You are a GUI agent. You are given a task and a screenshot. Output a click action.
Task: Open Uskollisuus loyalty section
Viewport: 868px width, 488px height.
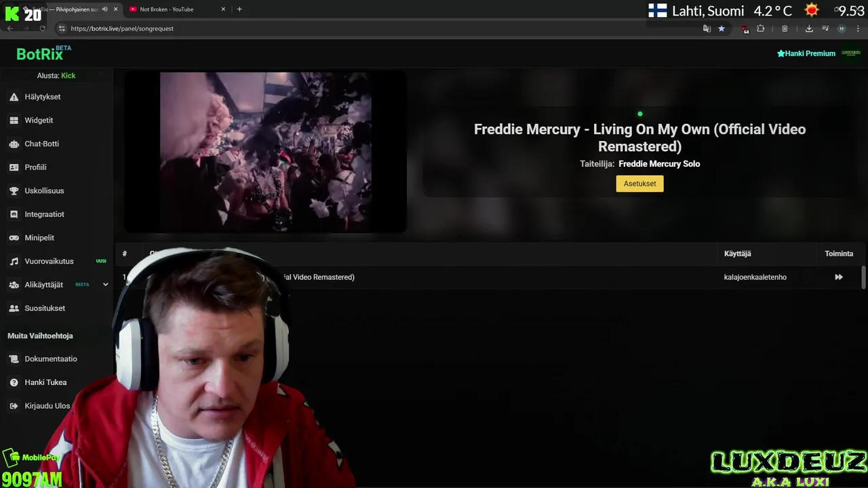point(44,191)
